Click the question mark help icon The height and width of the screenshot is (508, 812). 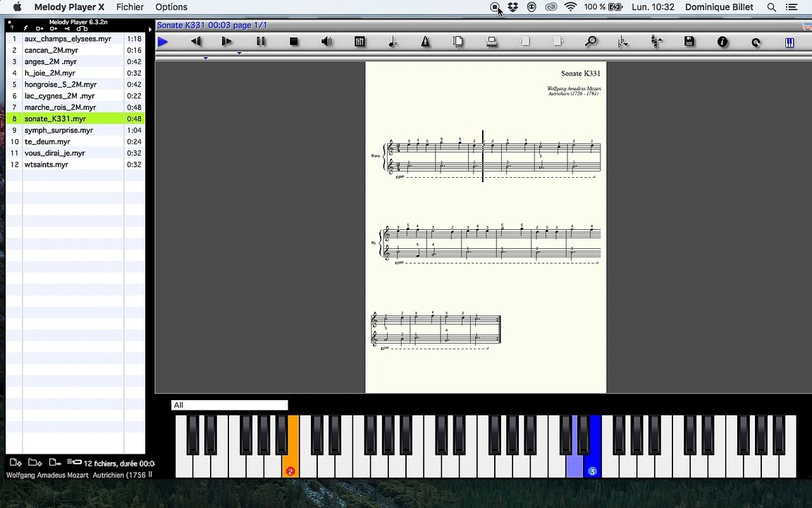click(x=11, y=28)
